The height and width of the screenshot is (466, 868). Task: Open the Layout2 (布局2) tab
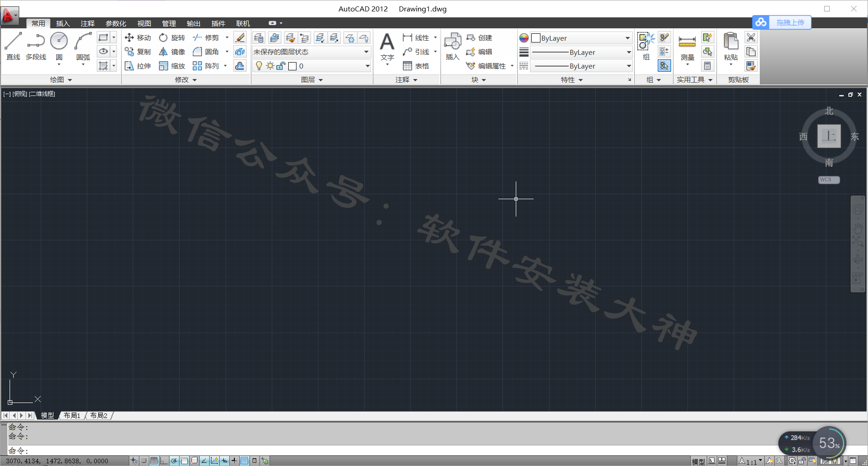[99, 415]
